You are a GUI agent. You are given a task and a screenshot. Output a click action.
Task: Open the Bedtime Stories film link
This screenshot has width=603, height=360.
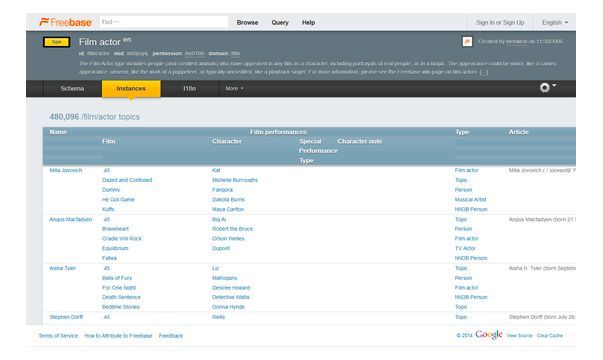121,307
